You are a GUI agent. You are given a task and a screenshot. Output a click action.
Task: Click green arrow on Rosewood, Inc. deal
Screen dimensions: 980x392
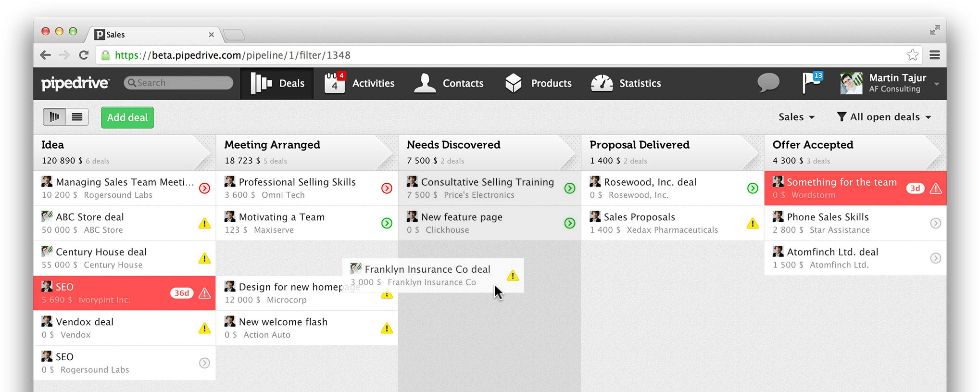click(x=753, y=188)
